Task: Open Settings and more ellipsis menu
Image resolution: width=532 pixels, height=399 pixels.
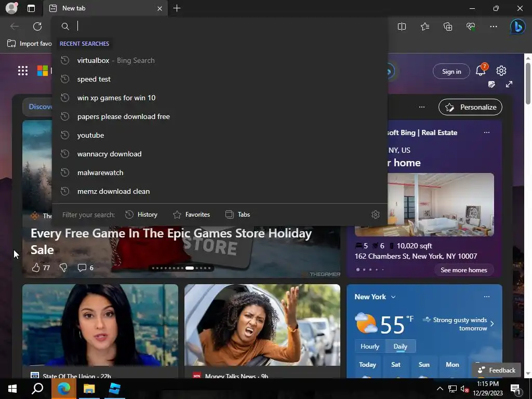Action: tap(494, 26)
